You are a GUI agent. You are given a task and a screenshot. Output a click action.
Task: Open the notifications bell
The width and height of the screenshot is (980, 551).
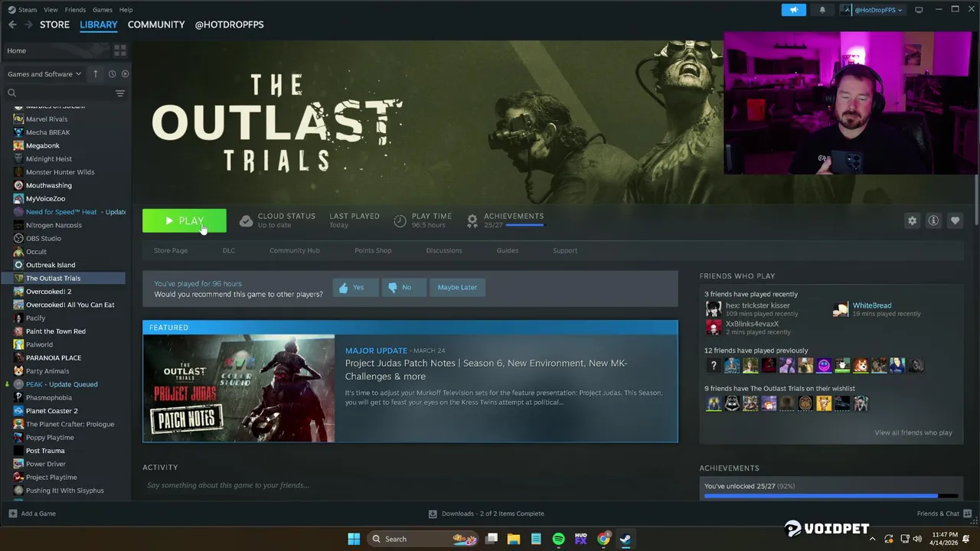[x=822, y=10]
